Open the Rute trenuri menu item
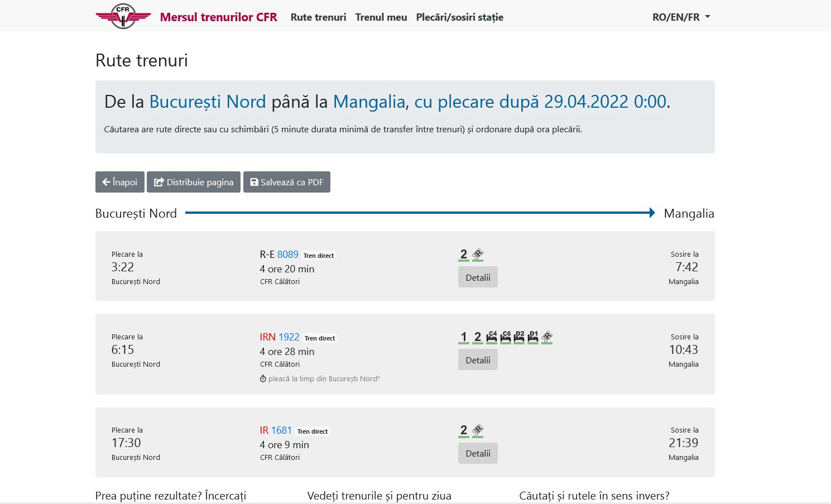The height and width of the screenshot is (504, 831). click(x=318, y=17)
